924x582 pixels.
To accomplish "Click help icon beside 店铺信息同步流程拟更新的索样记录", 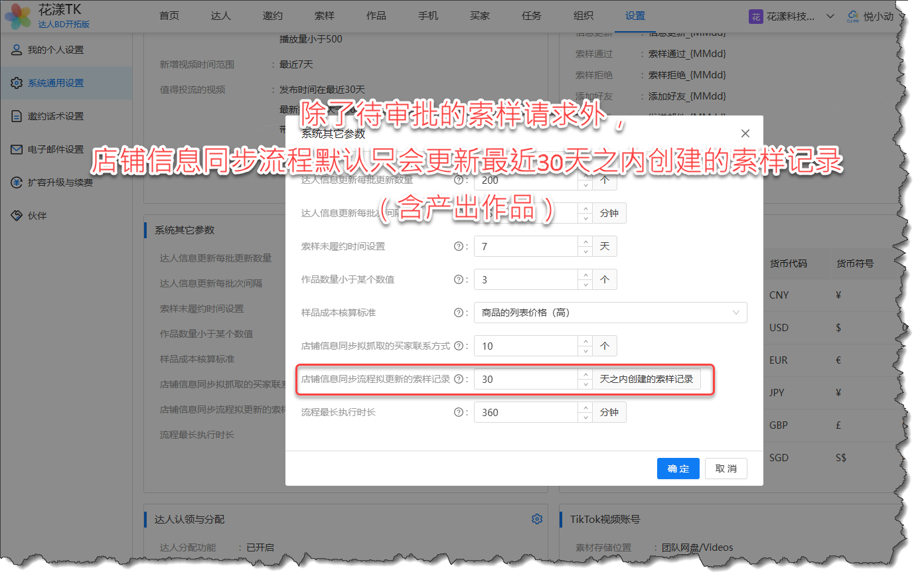I will 458,379.
